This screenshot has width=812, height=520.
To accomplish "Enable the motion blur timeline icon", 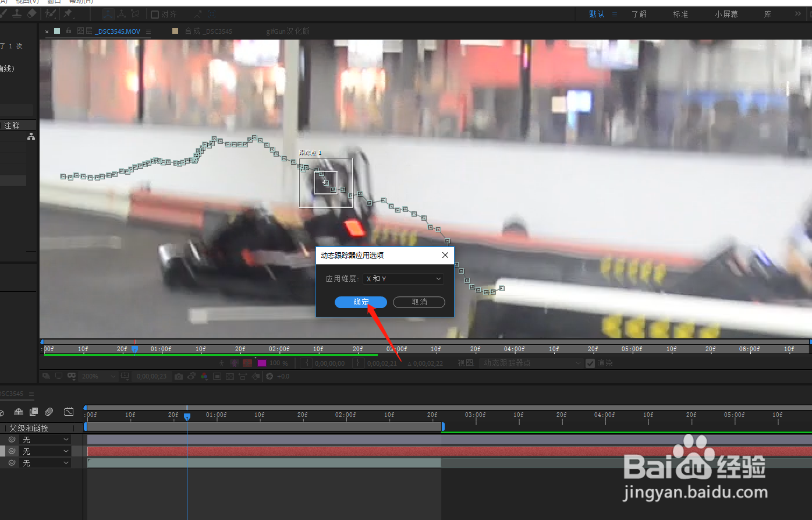I will (x=49, y=412).
